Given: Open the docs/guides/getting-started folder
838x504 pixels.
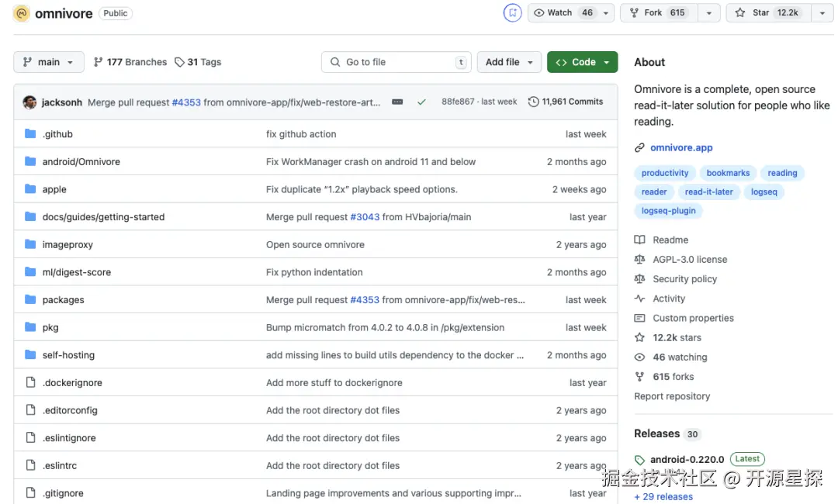Looking at the screenshot, I should pos(104,217).
